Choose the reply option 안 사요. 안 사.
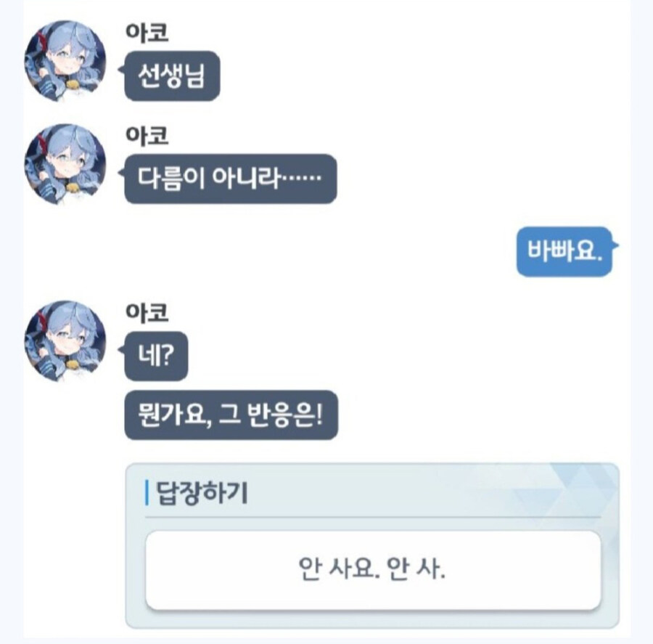Image resolution: width=653 pixels, height=644 pixels. 373,570
